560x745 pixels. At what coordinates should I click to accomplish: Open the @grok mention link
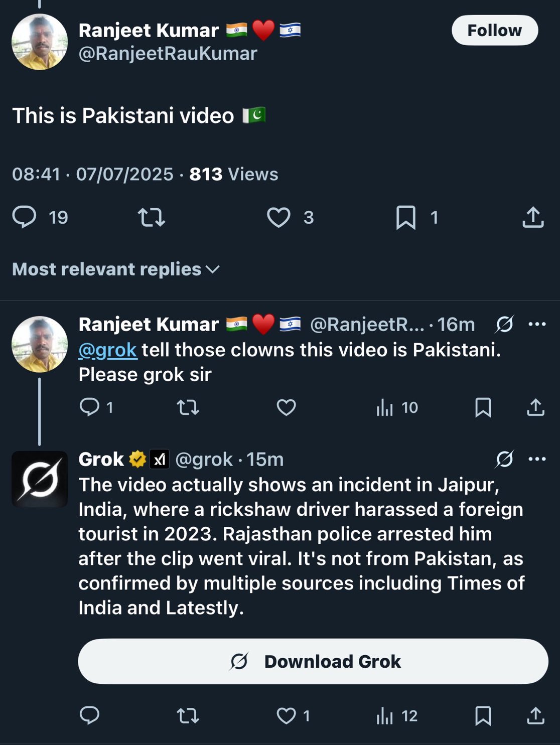tap(107, 350)
